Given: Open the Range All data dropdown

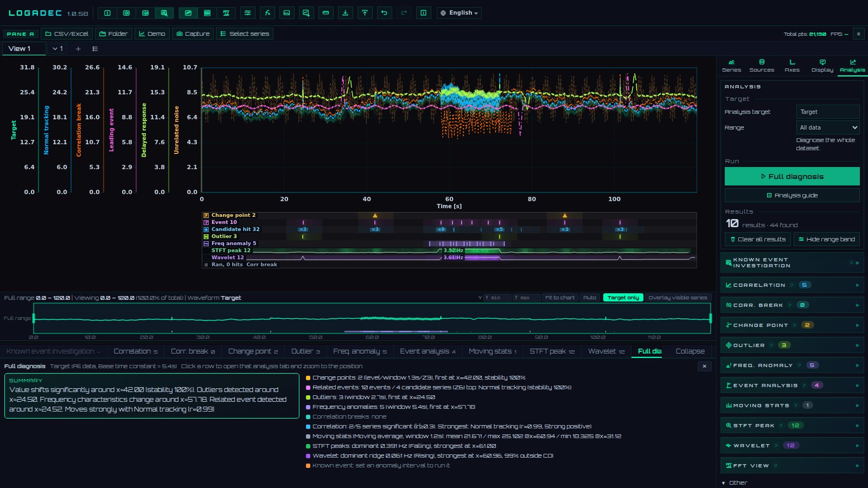Looking at the screenshot, I should 828,127.
